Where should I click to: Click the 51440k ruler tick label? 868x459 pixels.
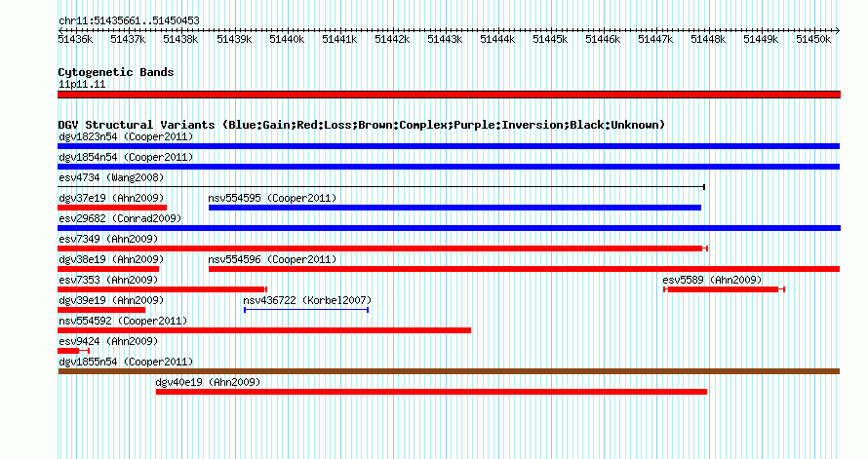287,39
